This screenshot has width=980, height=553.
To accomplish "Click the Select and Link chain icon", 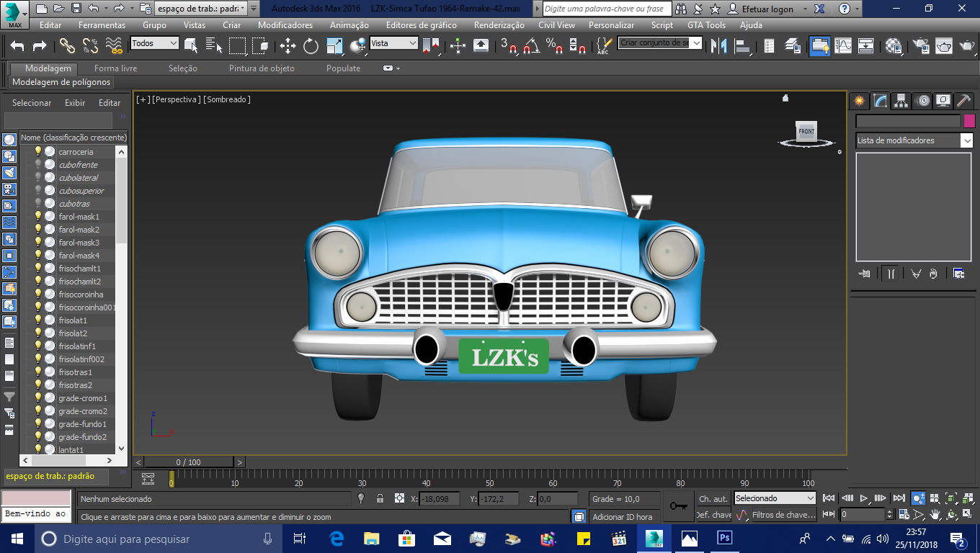I will coord(67,46).
